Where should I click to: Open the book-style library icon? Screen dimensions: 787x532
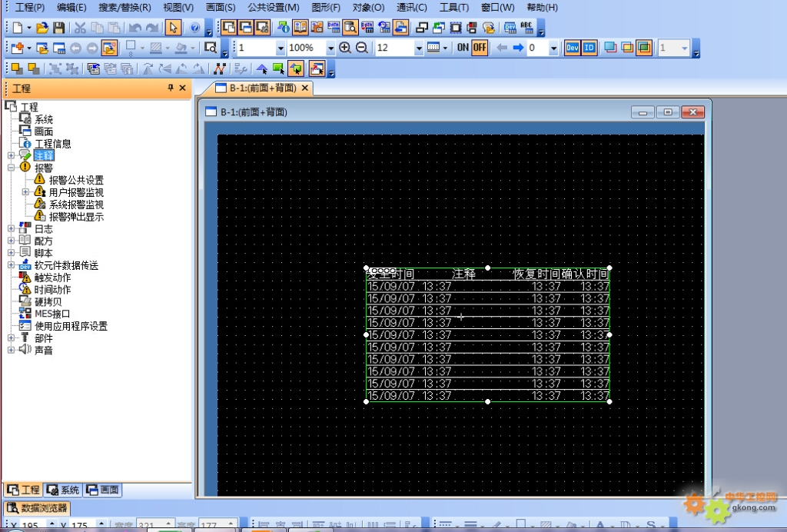pos(301,28)
